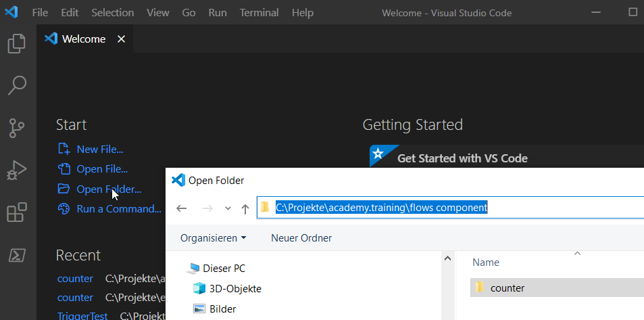Select the counter folder in list

(x=507, y=288)
